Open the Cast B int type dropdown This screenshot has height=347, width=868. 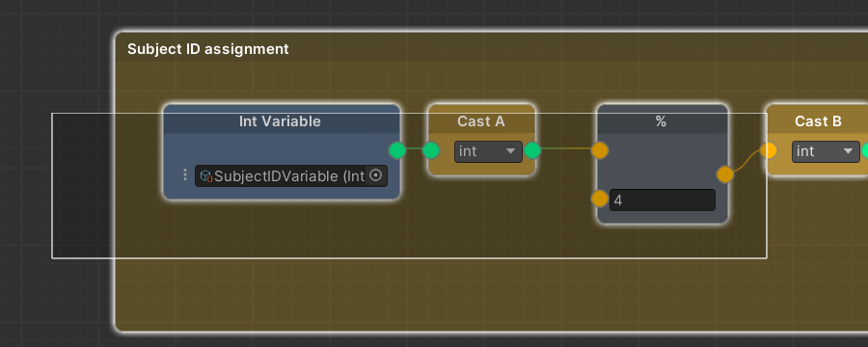826,151
